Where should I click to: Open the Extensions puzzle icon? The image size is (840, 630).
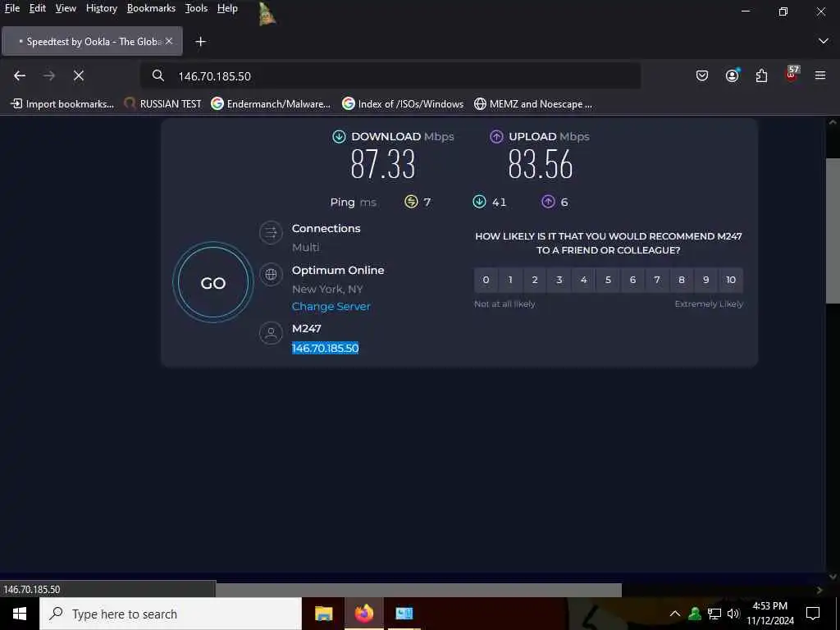761,75
